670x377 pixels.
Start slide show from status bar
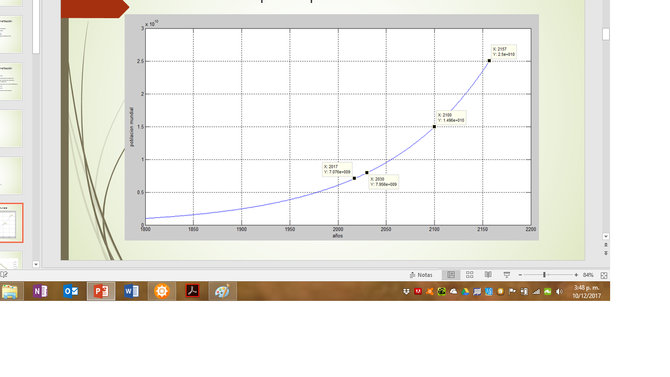507,275
